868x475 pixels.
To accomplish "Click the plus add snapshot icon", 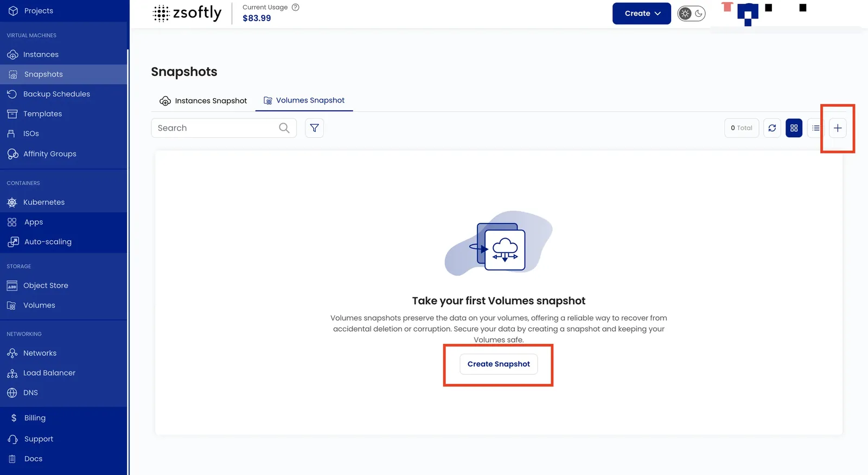I will (838, 128).
